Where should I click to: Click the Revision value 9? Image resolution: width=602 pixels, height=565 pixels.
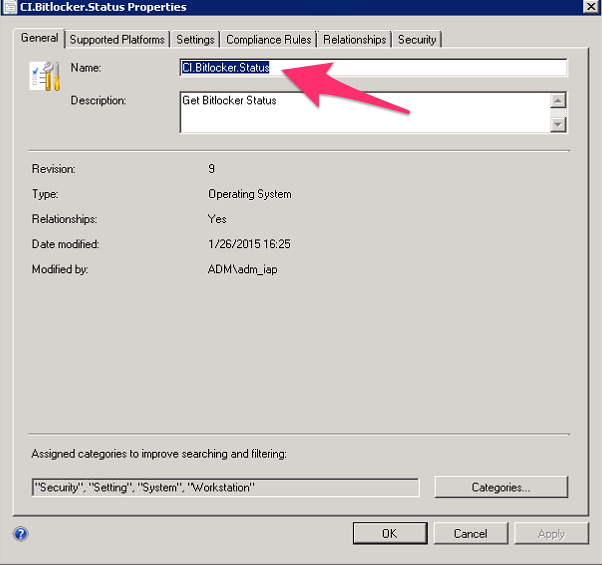212,169
